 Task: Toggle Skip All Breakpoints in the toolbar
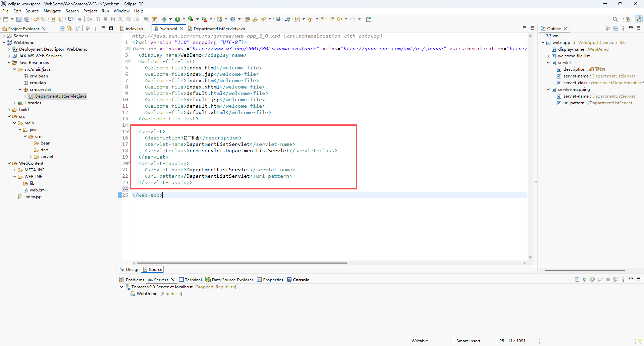point(79,19)
